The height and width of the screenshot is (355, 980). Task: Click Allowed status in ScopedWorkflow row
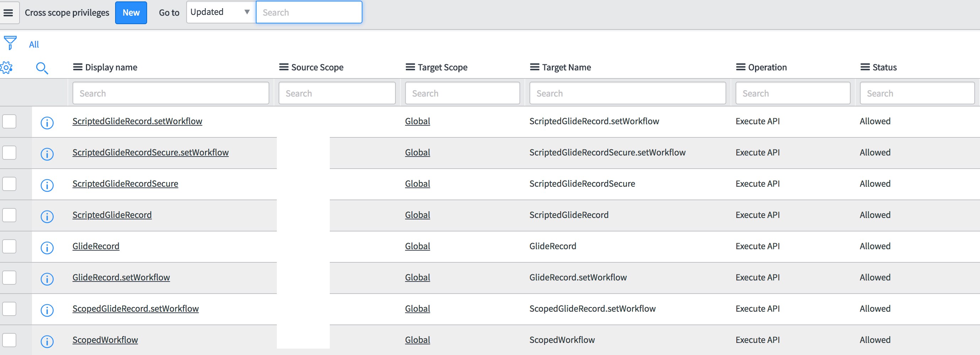(x=875, y=340)
